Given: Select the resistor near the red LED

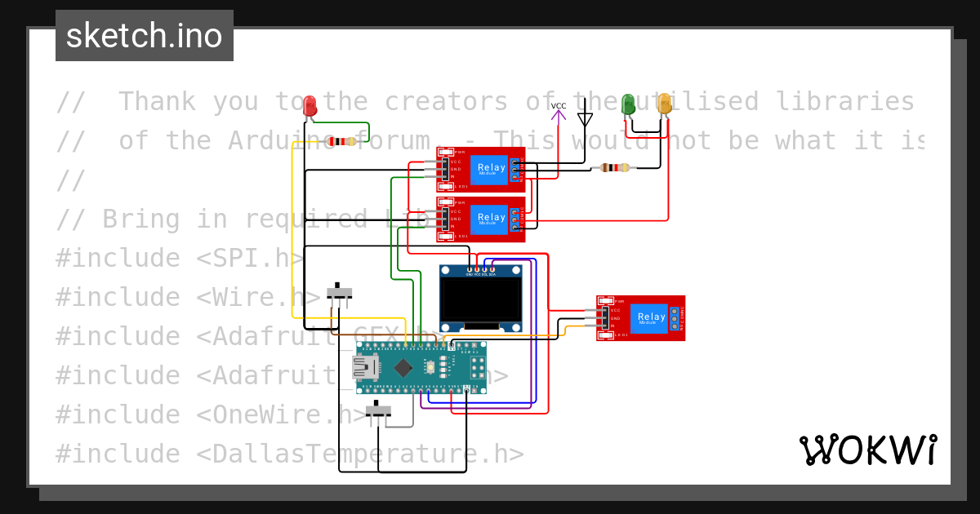Looking at the screenshot, I should [x=341, y=141].
